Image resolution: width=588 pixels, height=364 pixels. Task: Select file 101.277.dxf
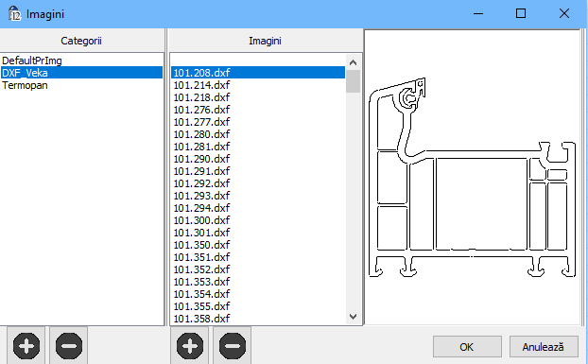(x=258, y=122)
